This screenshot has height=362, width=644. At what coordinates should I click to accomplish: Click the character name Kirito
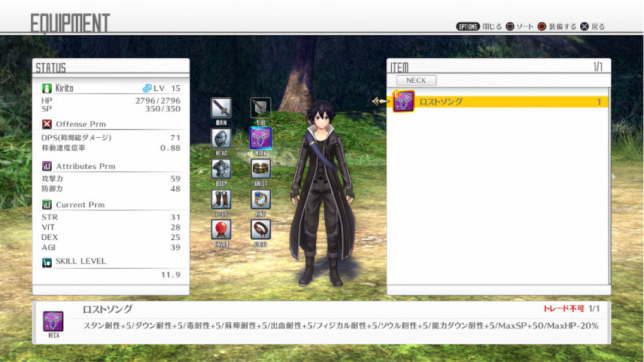(64, 88)
